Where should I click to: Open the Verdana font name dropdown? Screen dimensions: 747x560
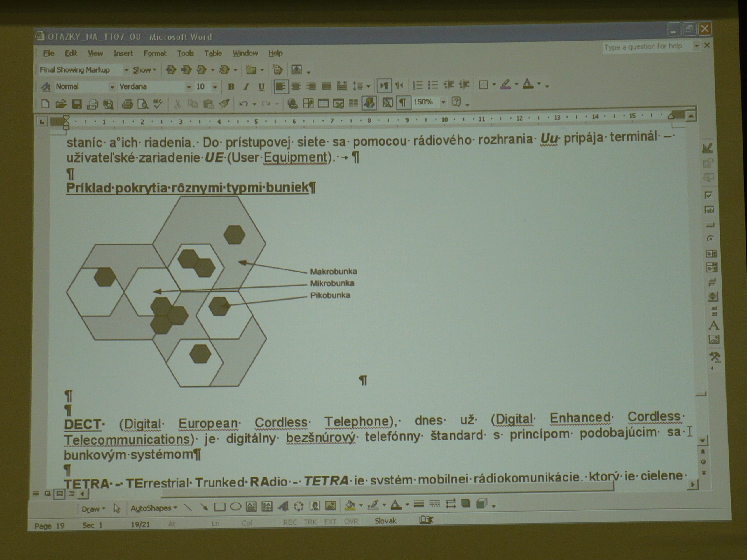pyautogui.click(x=189, y=87)
